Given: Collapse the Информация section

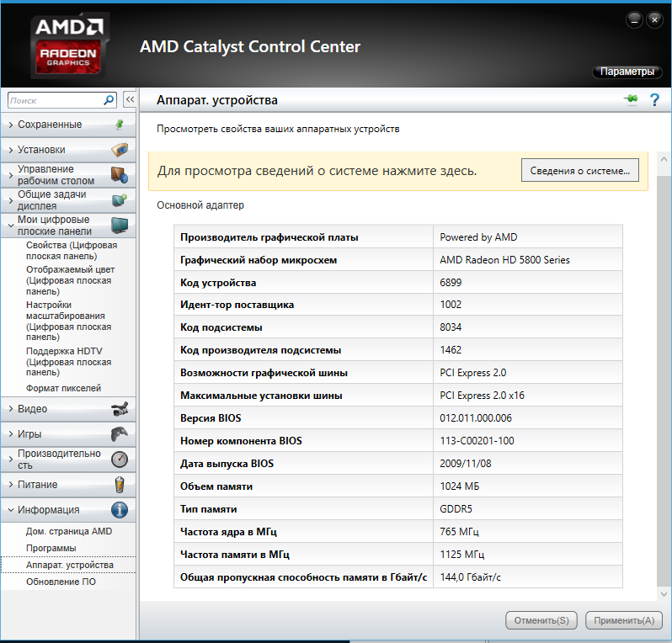Looking at the screenshot, I should pyautogui.click(x=11, y=510).
